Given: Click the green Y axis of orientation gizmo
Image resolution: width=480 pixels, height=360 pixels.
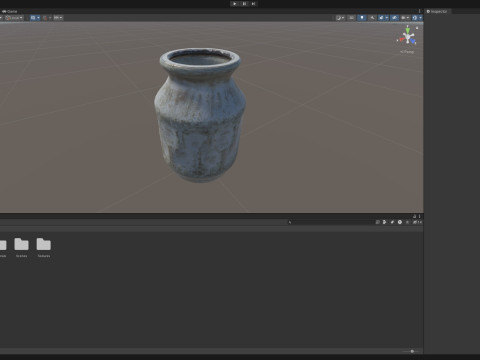Looking at the screenshot, I should pos(408,30).
